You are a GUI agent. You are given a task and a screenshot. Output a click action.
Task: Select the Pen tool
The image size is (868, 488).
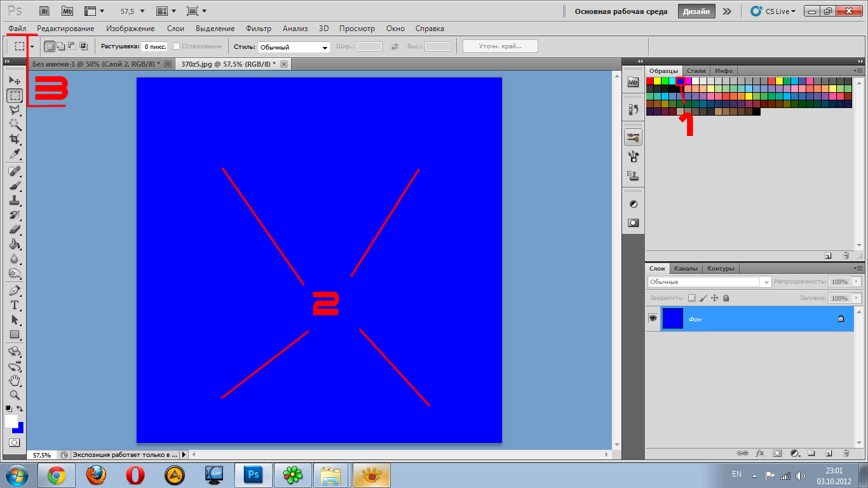pos(15,291)
